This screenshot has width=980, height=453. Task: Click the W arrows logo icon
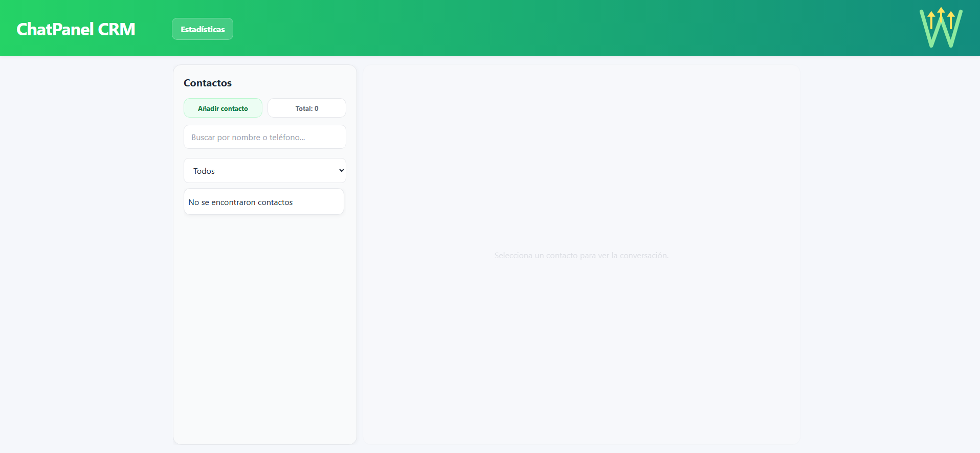click(941, 28)
